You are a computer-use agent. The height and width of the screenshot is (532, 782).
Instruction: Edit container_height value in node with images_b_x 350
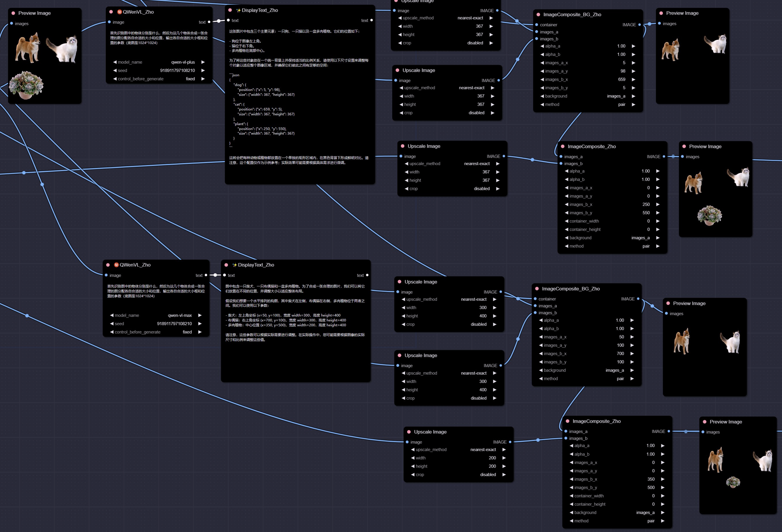[x=617, y=504]
